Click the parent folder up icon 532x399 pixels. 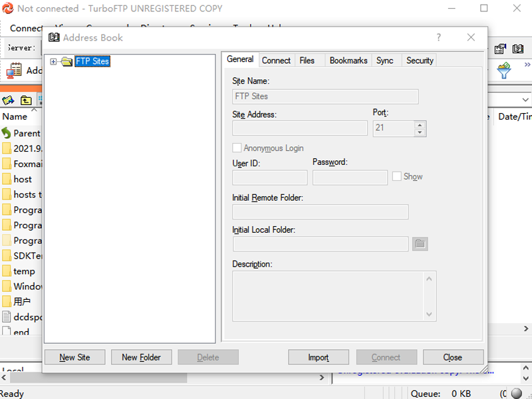[x=26, y=100]
